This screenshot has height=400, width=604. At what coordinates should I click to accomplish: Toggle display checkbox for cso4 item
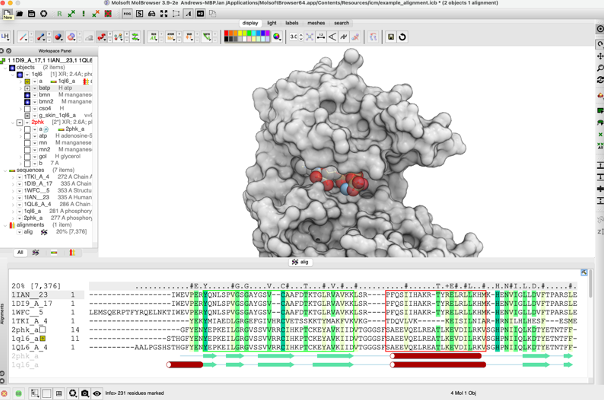[28, 108]
